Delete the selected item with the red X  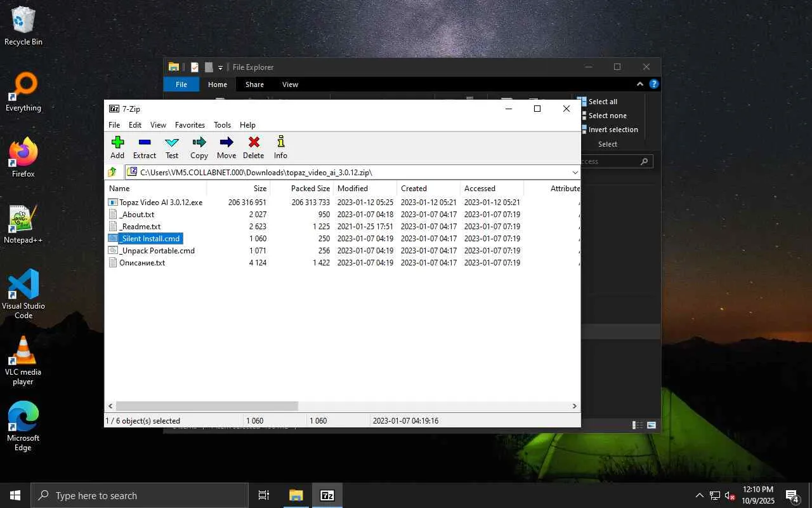click(x=254, y=147)
